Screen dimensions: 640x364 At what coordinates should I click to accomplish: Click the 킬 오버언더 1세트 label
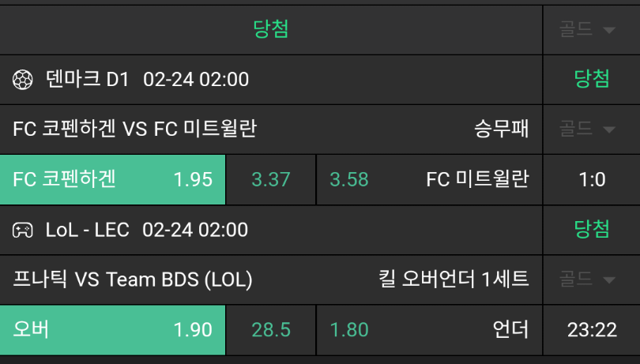coord(454,280)
